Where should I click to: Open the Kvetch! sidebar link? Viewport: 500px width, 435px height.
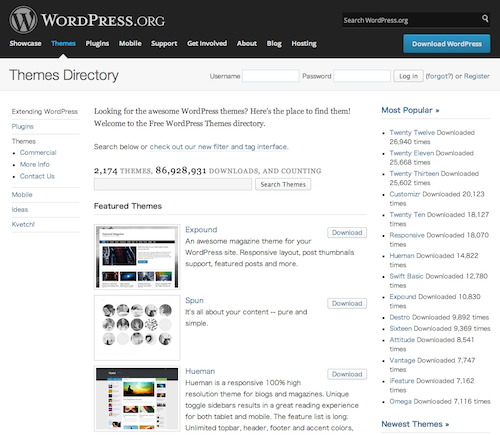point(23,224)
